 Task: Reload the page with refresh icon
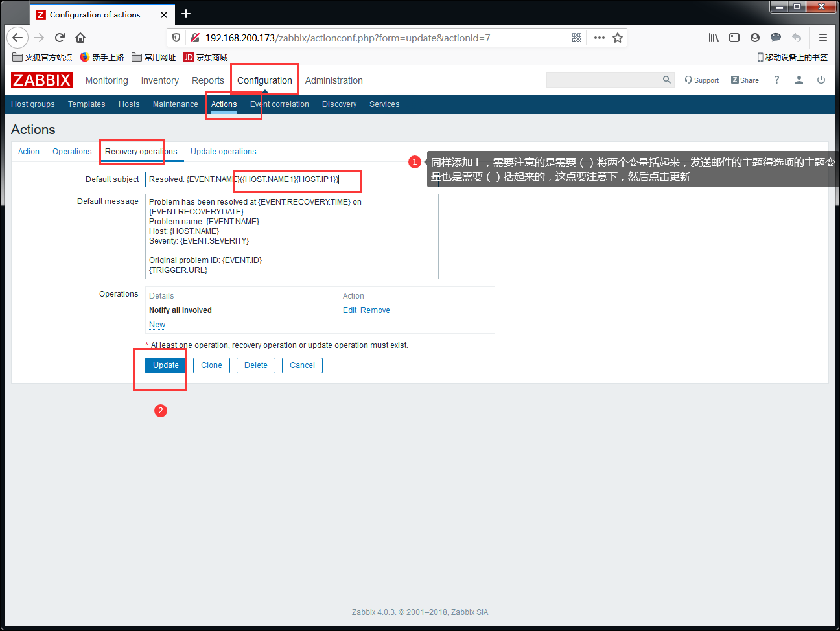tap(60, 38)
